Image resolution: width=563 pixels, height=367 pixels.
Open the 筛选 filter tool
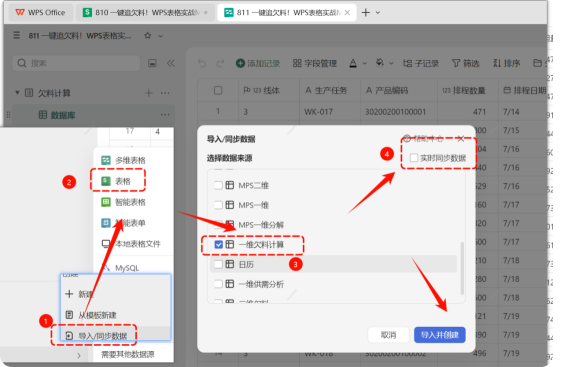click(x=466, y=64)
